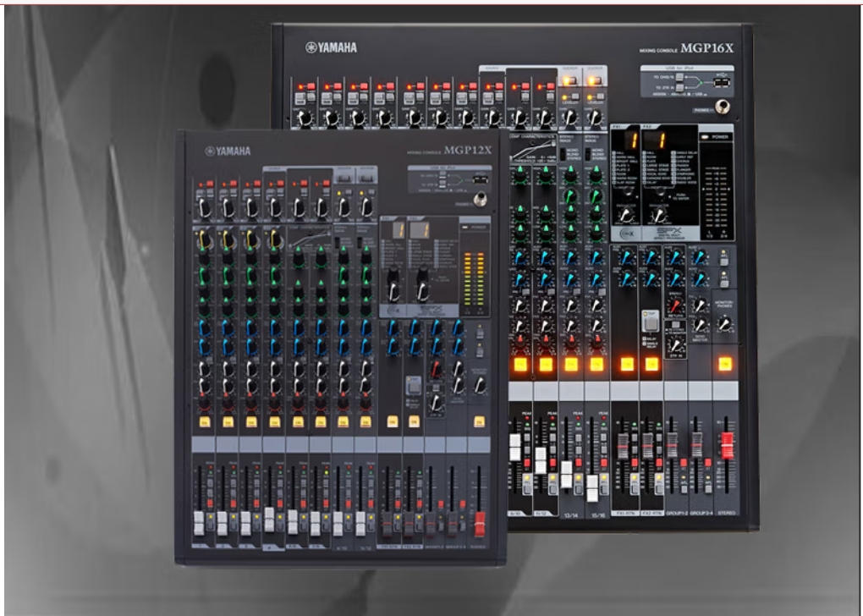Toggle the MGP16X STEREO master ON button
This screenshot has width=863, height=616.
coord(725,364)
